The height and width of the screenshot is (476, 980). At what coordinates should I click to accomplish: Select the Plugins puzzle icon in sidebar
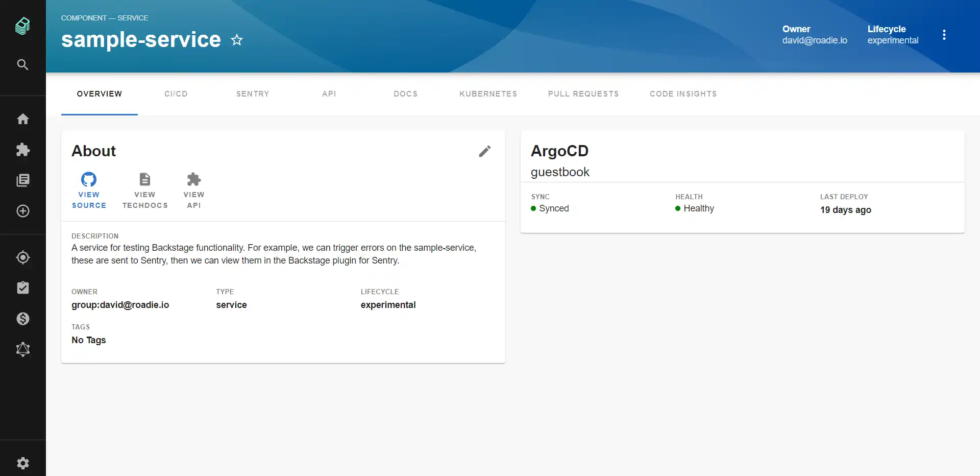pyautogui.click(x=23, y=150)
